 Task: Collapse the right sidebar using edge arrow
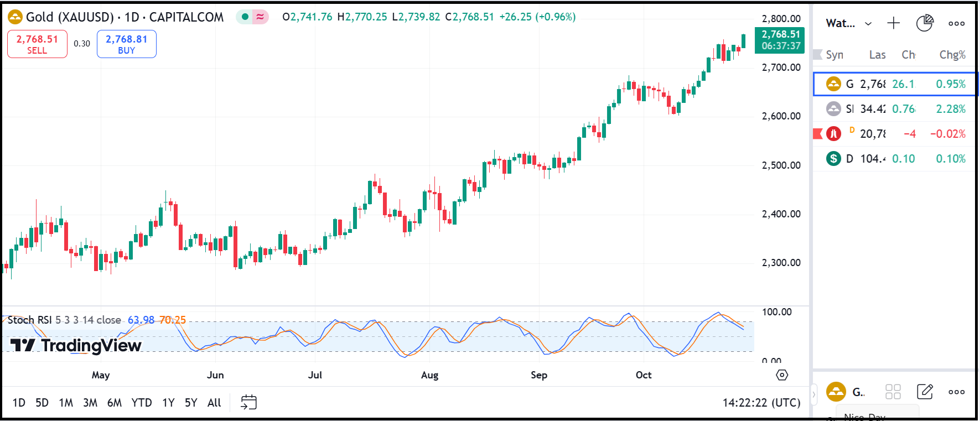click(813, 394)
